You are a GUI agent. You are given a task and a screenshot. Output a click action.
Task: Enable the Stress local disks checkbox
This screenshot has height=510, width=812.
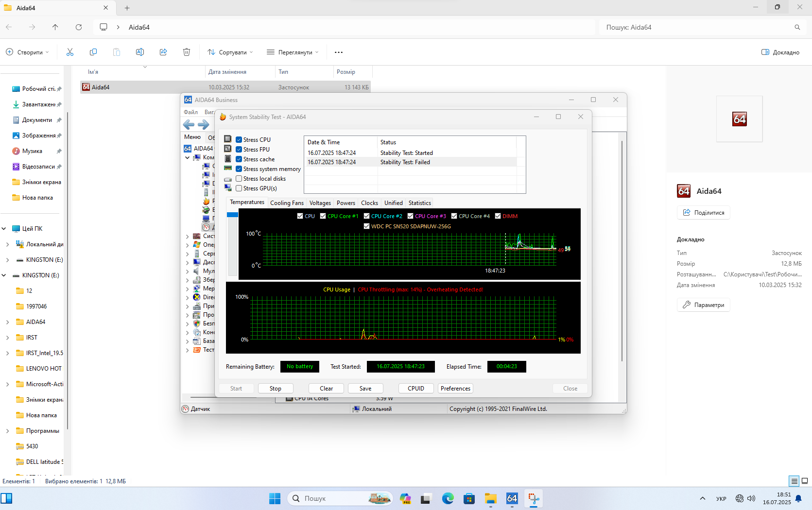point(239,179)
